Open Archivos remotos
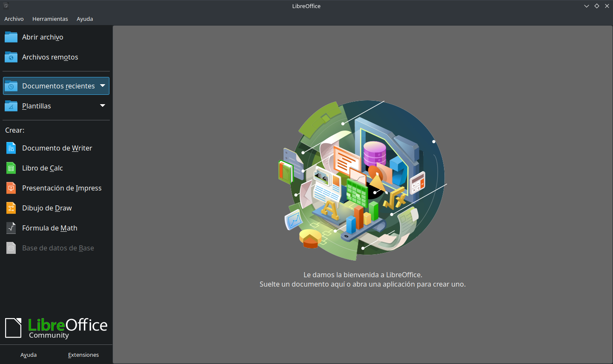Image resolution: width=613 pixels, height=364 pixels. (56, 57)
